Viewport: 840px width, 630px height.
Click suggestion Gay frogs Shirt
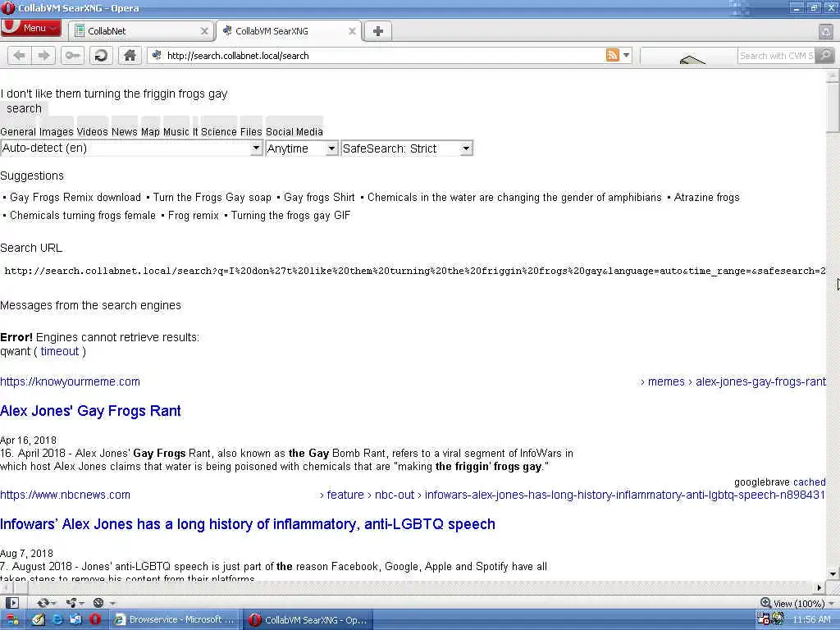pos(319,197)
